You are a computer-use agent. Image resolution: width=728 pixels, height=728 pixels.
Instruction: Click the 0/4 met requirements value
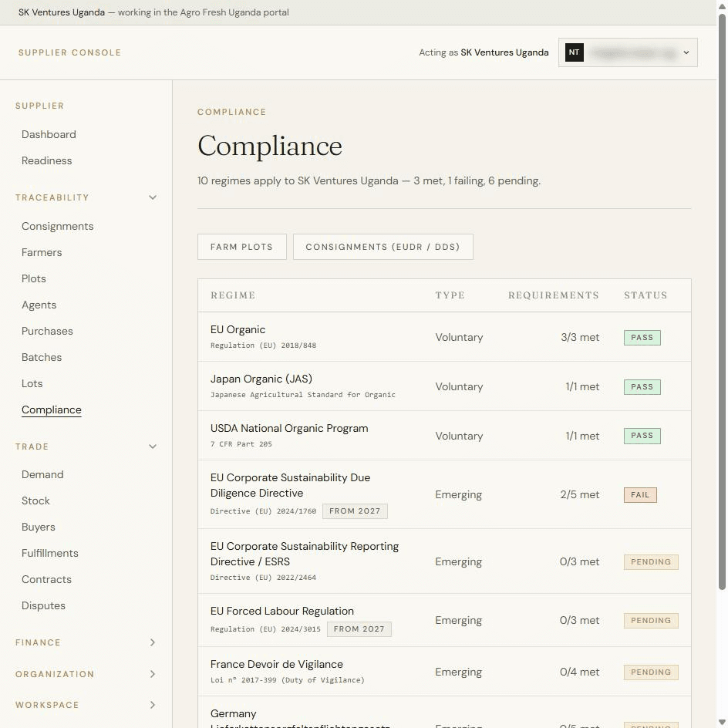click(x=579, y=672)
